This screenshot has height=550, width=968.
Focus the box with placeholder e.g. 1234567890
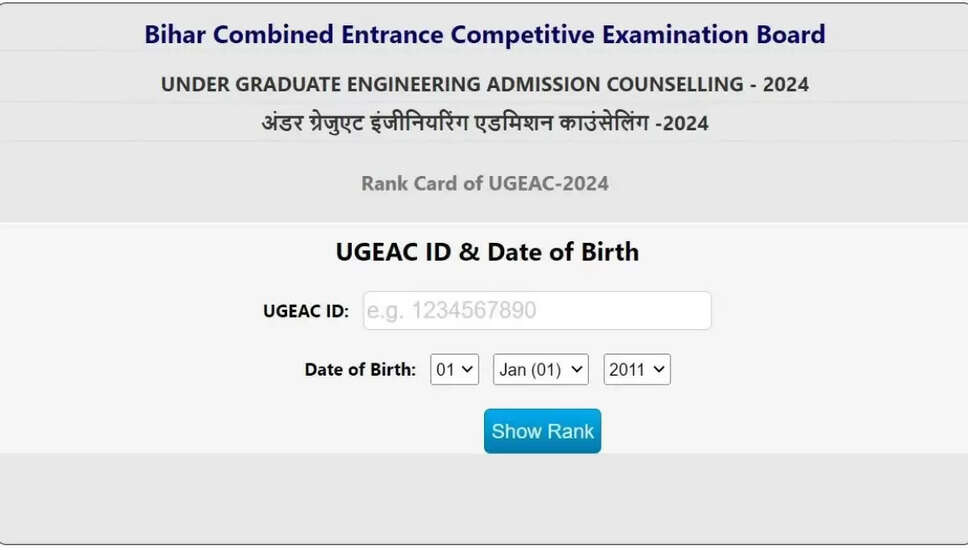pos(537,311)
